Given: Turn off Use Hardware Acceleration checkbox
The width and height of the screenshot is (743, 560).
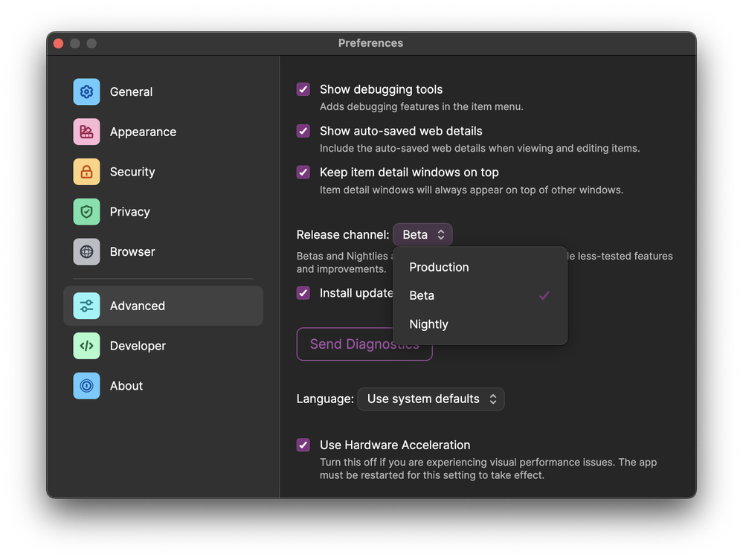Looking at the screenshot, I should 303,445.
